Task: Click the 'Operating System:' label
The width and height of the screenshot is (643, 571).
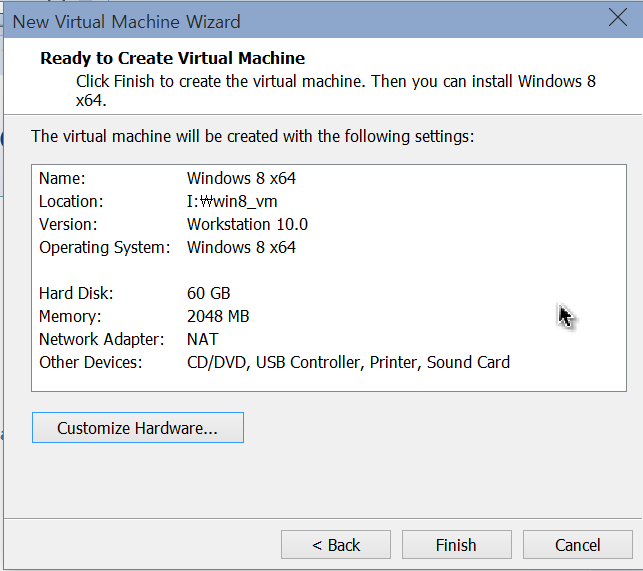Action: (x=105, y=247)
